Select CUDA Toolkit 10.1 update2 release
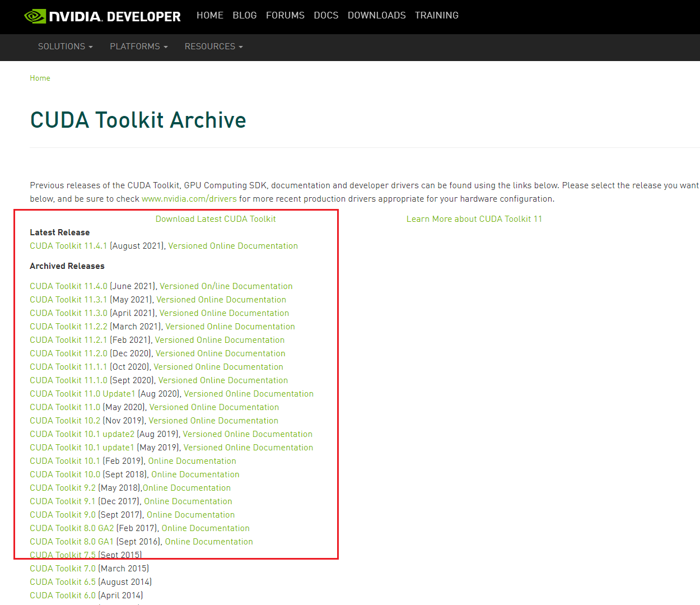Viewport: 700px width, 605px height. pyautogui.click(x=82, y=434)
